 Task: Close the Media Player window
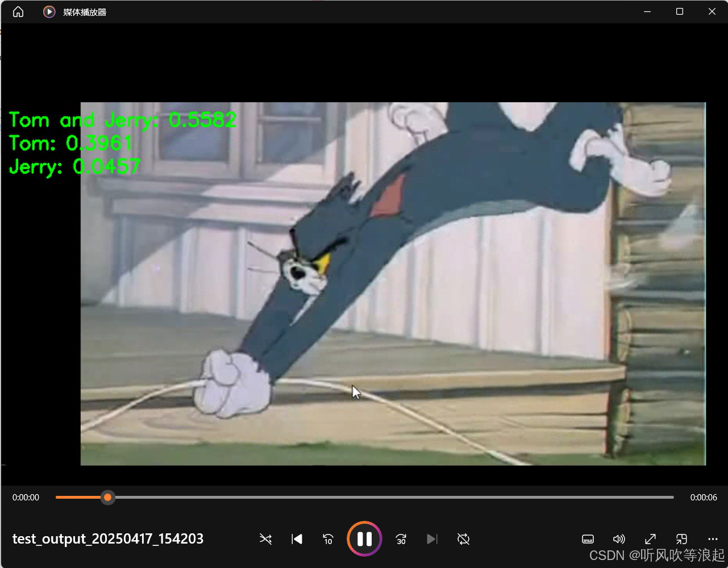[712, 11]
